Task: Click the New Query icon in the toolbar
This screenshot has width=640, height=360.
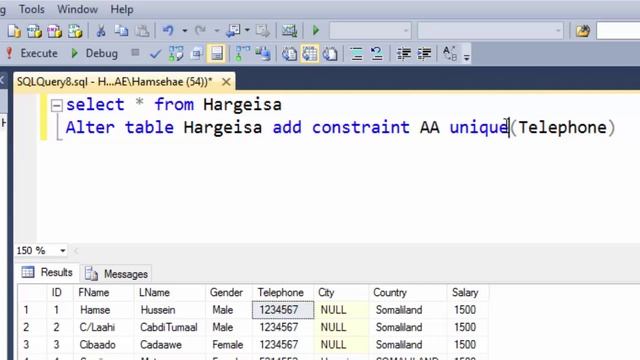Action: click(x=15, y=31)
